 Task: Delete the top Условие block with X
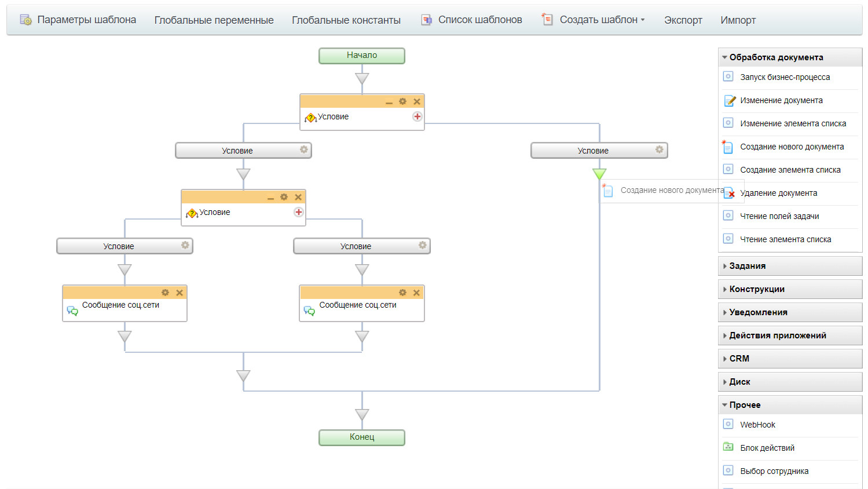(416, 101)
